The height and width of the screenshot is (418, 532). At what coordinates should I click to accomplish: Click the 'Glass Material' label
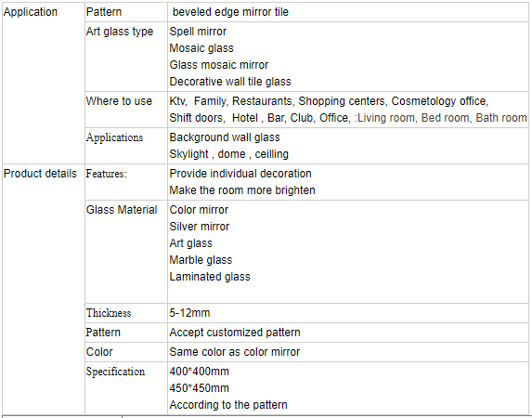click(122, 210)
